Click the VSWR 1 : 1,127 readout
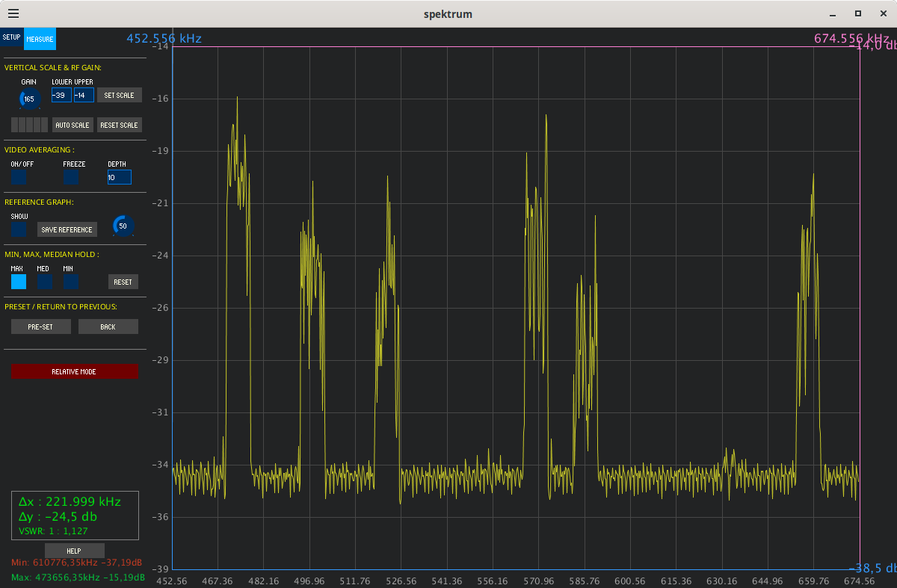The height and width of the screenshot is (588, 897). (53, 531)
